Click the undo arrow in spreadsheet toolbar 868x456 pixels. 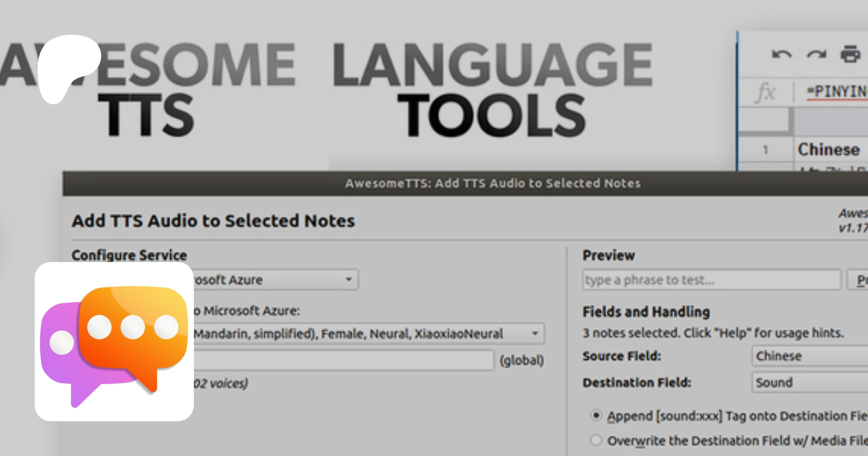781,54
